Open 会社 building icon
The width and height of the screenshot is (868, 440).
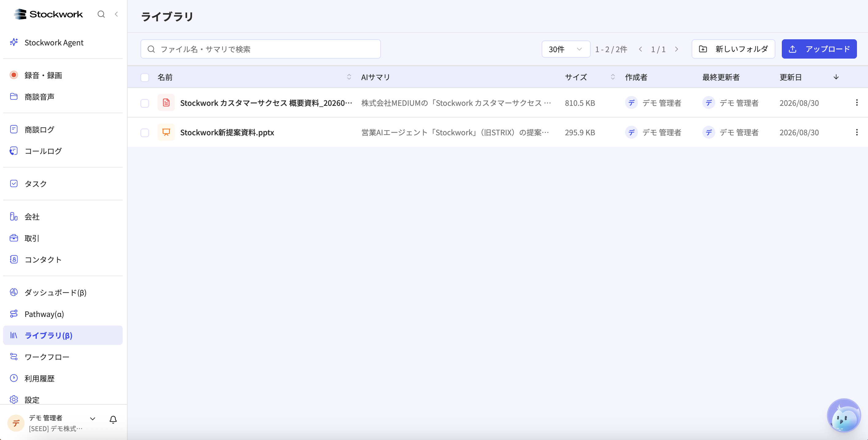click(14, 216)
